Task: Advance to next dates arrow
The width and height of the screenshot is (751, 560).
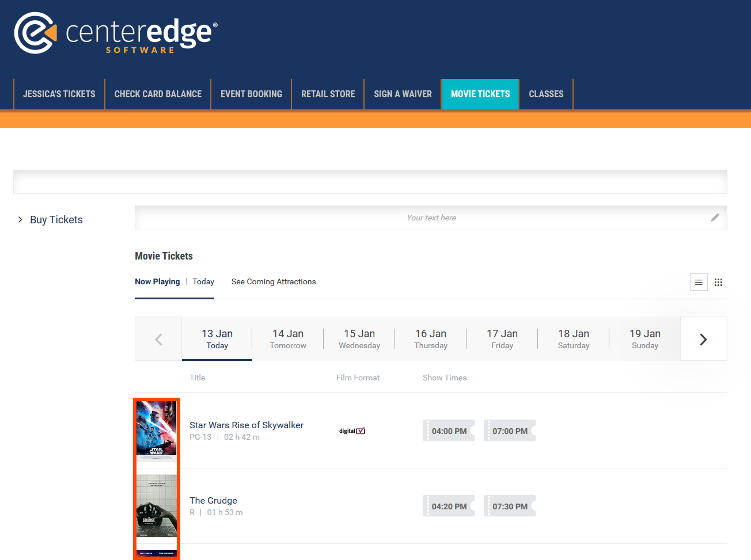Action: coord(703,339)
